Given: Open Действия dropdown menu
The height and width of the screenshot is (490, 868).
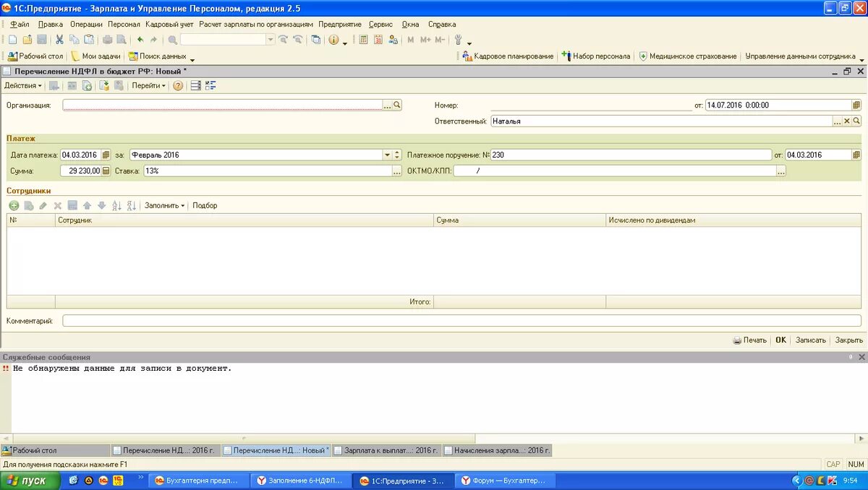Looking at the screenshot, I should 23,85.
